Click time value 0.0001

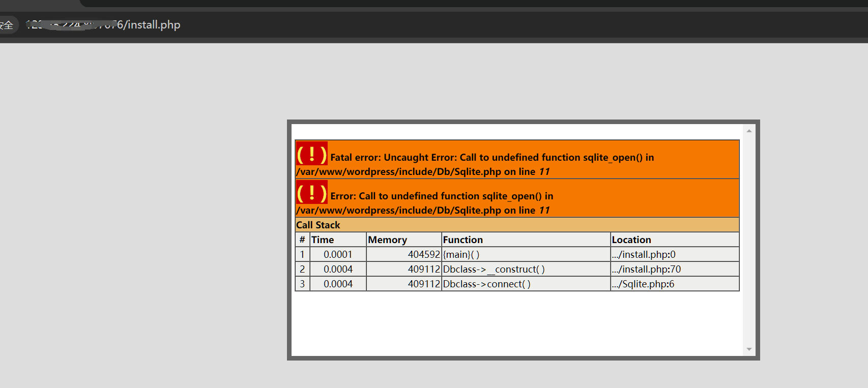point(338,254)
